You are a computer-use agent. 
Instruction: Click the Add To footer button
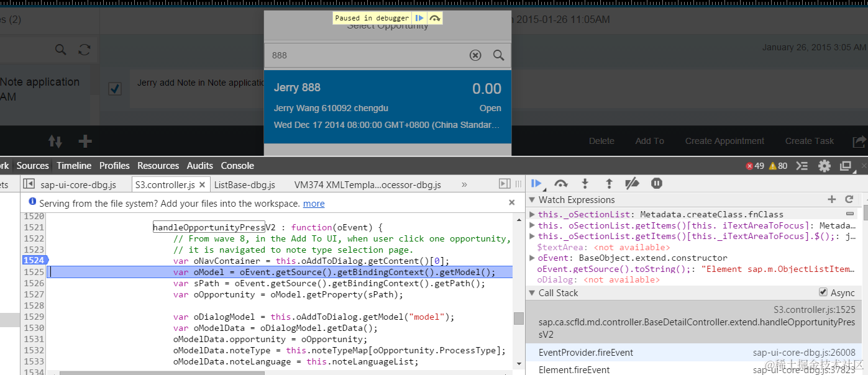[650, 141]
